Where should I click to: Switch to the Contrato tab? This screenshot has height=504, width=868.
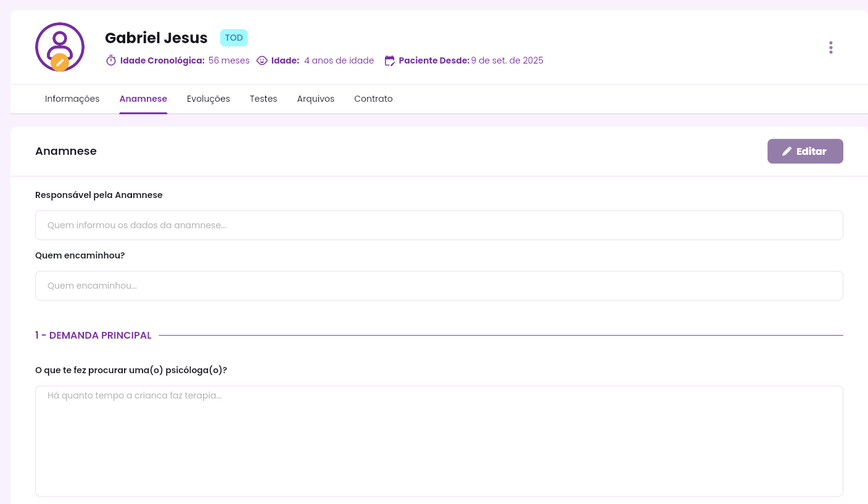click(x=373, y=99)
